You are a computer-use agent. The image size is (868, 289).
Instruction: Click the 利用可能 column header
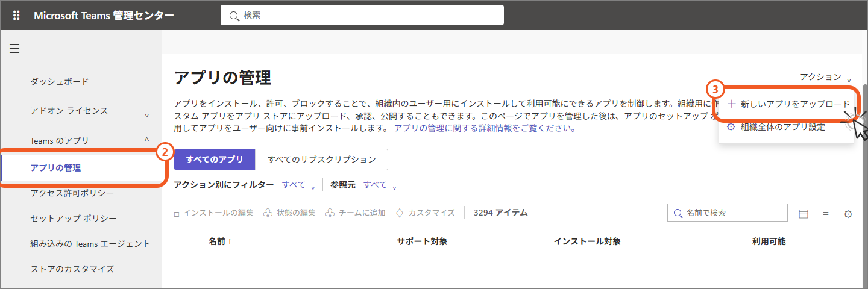point(769,241)
